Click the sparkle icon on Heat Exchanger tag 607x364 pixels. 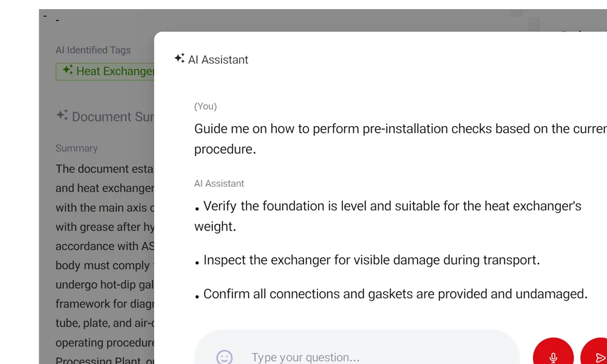click(67, 70)
